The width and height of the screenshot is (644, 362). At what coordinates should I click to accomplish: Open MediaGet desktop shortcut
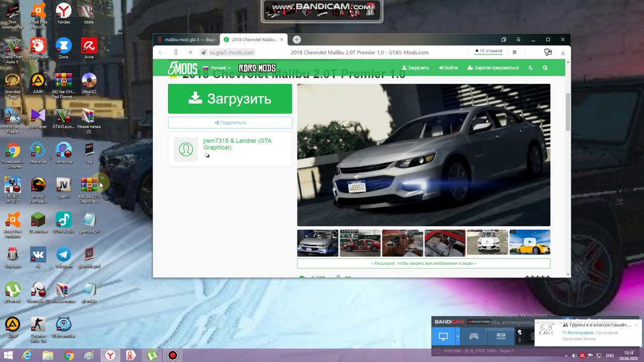click(x=38, y=153)
